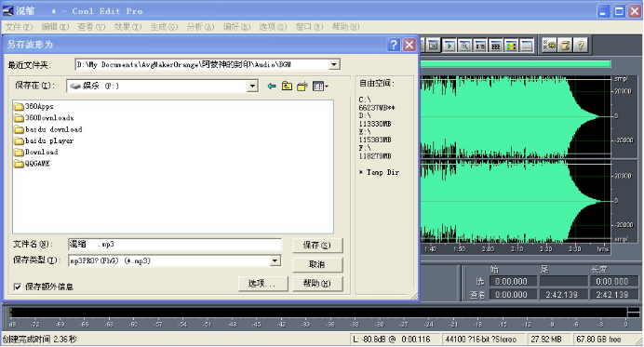Image resolution: width=644 pixels, height=347 pixels.
Task: Click the '113330MB' D drive free space value
Action: click(375, 124)
